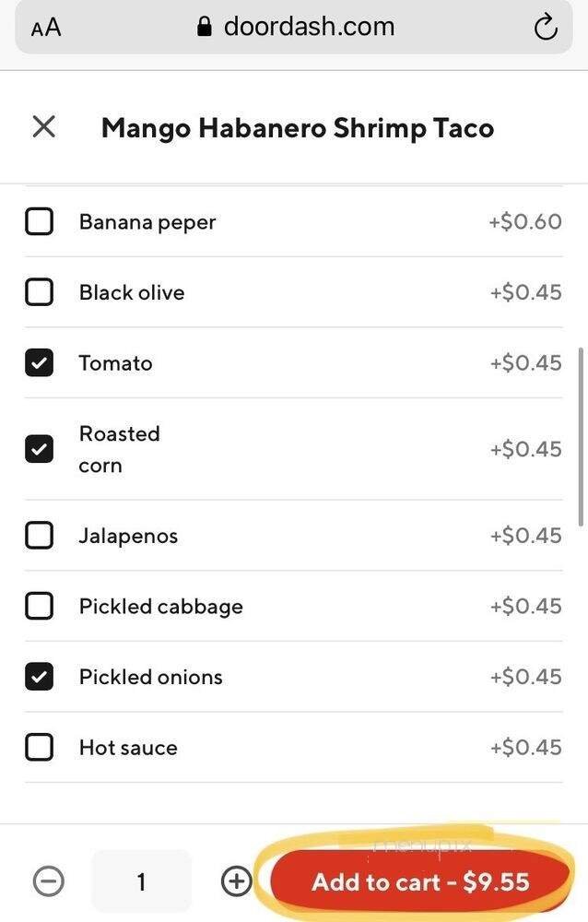Enable the Jalapenos topping
This screenshot has height=922, width=588.
coord(40,535)
